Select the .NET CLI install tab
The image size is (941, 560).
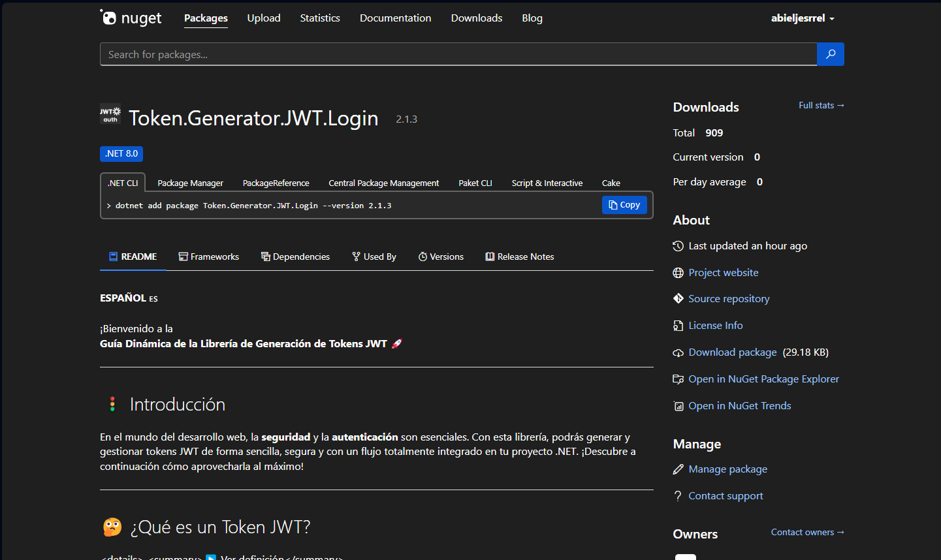tap(123, 183)
